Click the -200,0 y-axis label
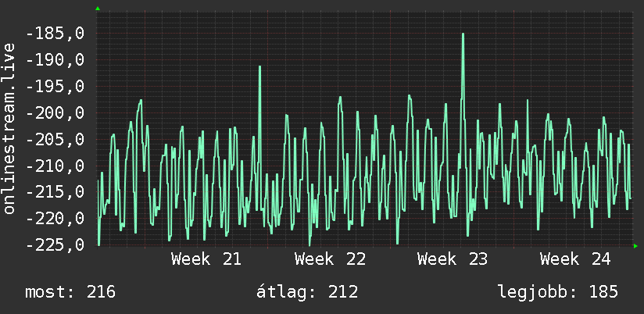Viewport: 644px width, 314px height. click(55, 113)
